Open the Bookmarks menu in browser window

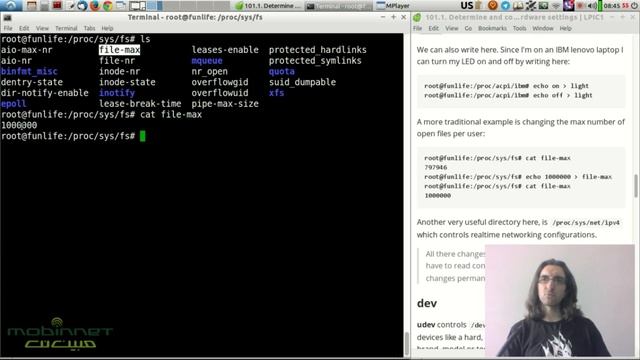click(x=492, y=28)
